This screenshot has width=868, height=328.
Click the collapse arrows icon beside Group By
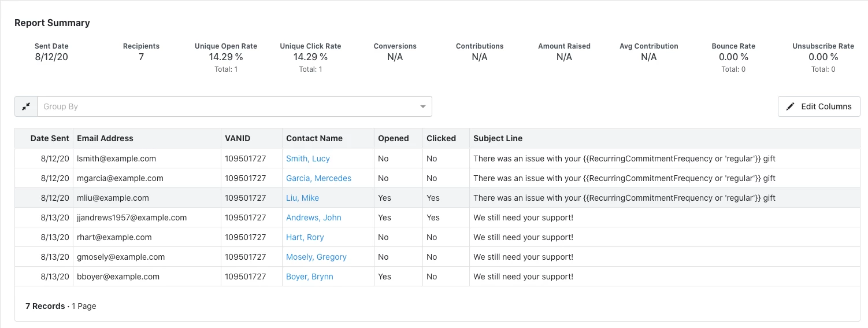click(26, 106)
